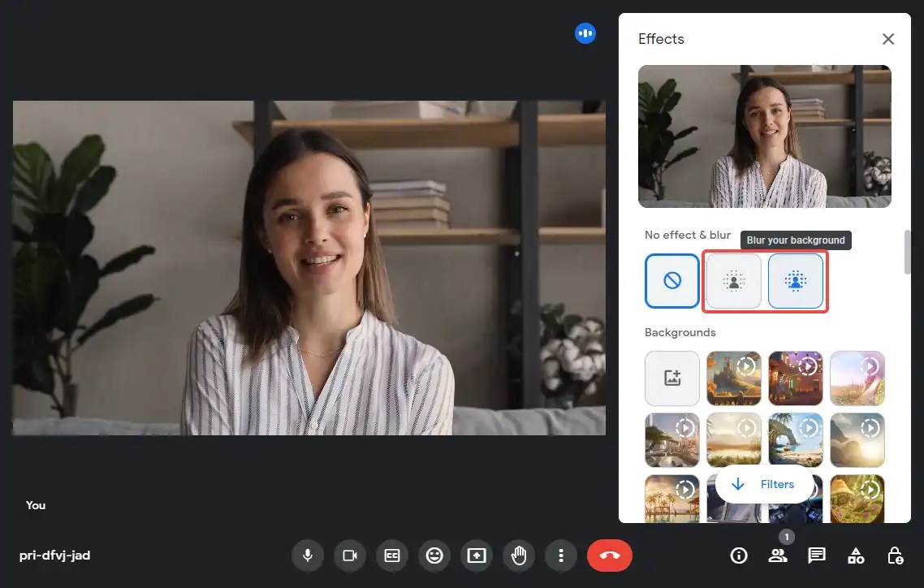
Task: Show the participants list
Action: click(x=778, y=556)
